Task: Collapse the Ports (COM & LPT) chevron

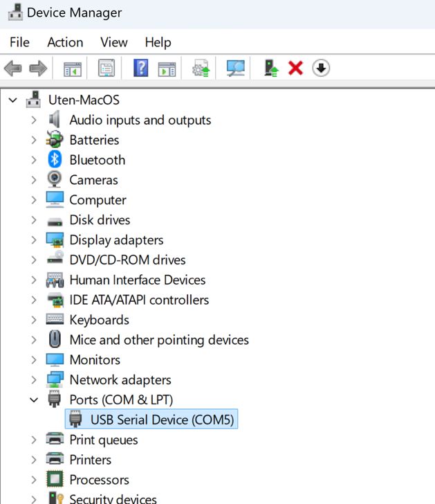Action: pos(34,400)
